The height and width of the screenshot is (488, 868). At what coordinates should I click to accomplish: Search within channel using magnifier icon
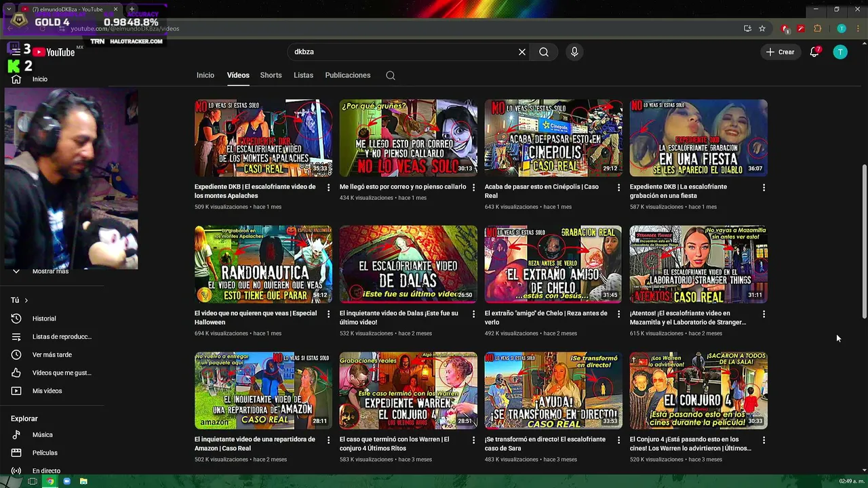click(x=391, y=75)
